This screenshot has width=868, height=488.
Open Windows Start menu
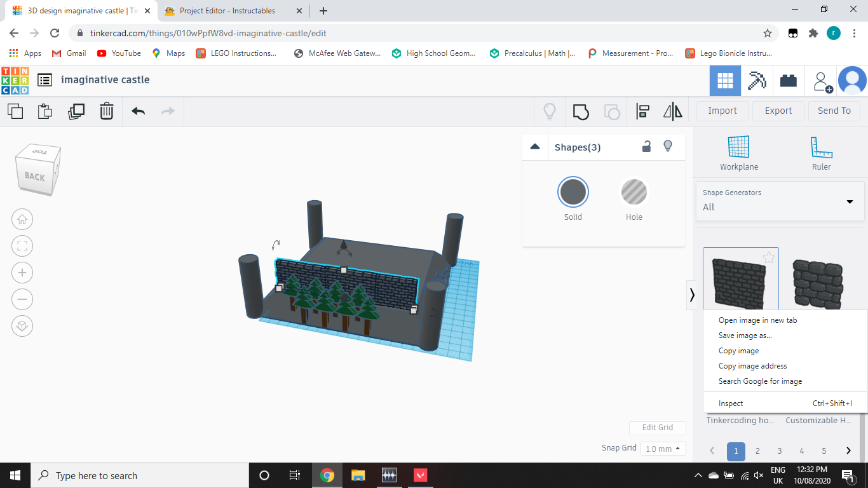click(x=15, y=475)
